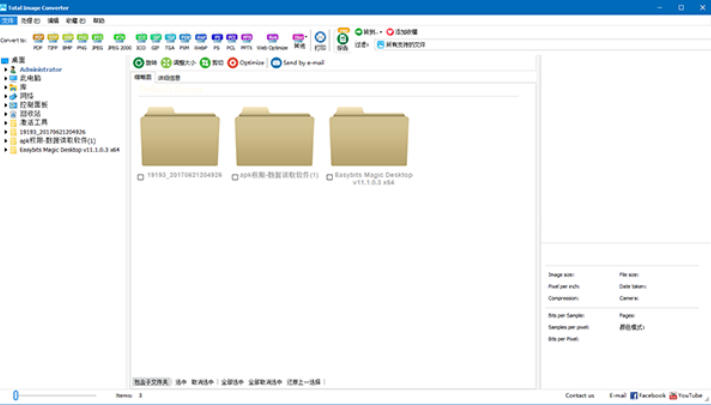The image size is (711, 405).
Task: Click the apk folder thumbnail
Action: pos(274,137)
